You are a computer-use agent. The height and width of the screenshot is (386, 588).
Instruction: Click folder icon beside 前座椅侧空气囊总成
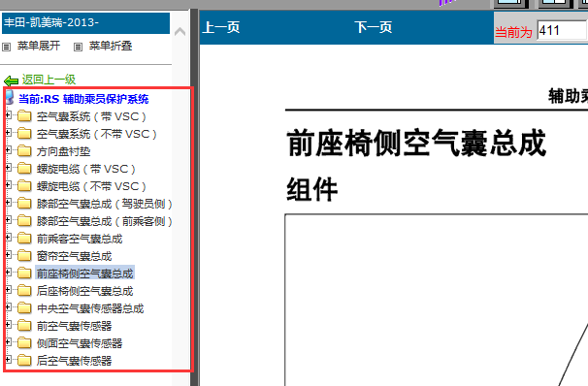click(24, 273)
